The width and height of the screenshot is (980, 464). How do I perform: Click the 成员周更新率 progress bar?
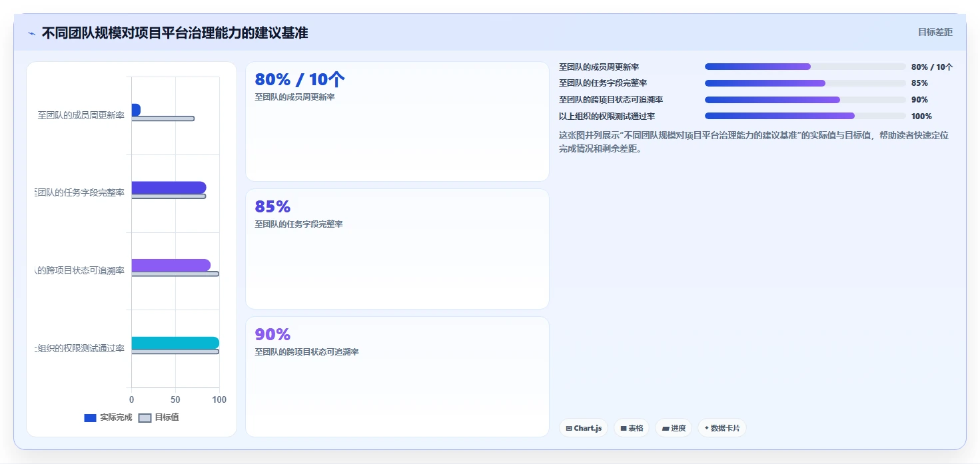805,67
